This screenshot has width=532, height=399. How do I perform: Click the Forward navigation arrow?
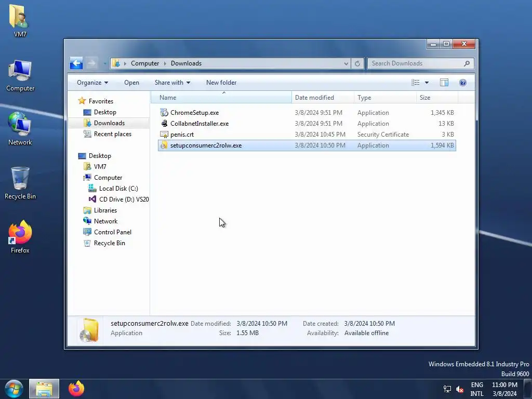[91, 63]
